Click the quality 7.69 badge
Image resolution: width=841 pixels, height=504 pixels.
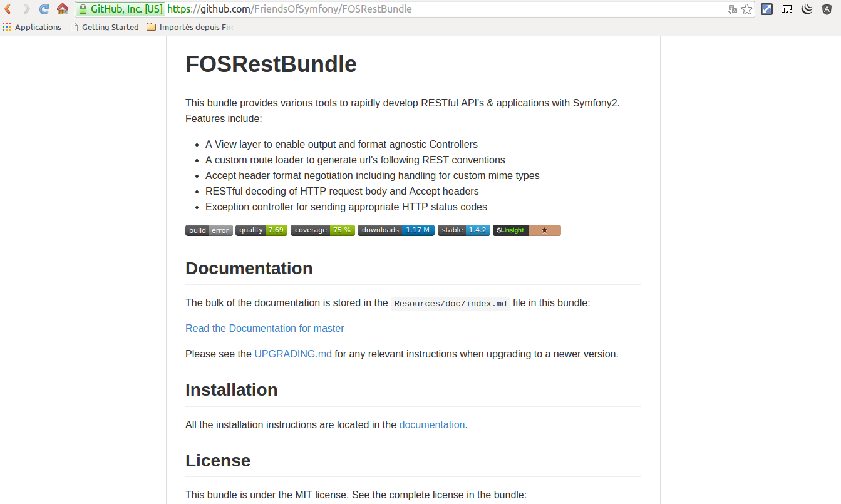pos(261,230)
